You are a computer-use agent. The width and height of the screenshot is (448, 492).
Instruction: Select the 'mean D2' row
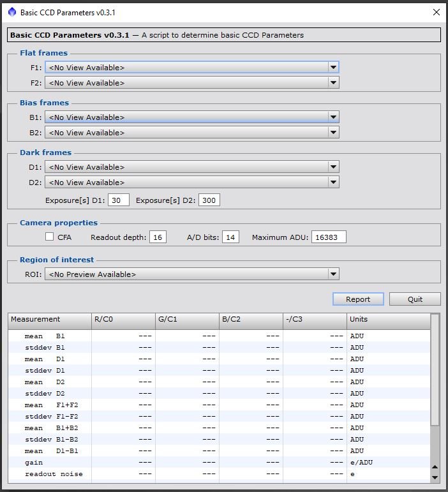[x=219, y=382]
